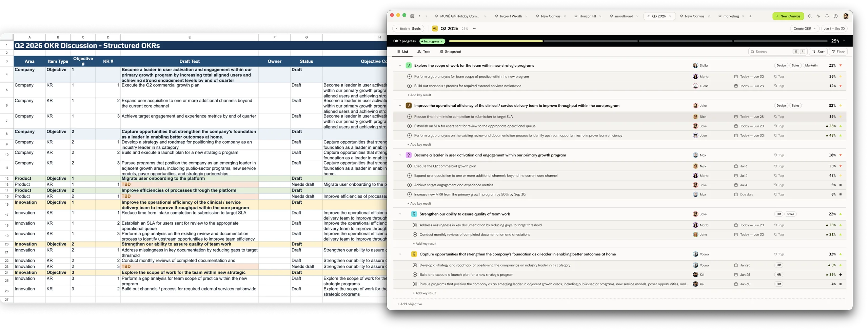
Task: Switch to the Snapshot view tab
Action: [x=450, y=51]
